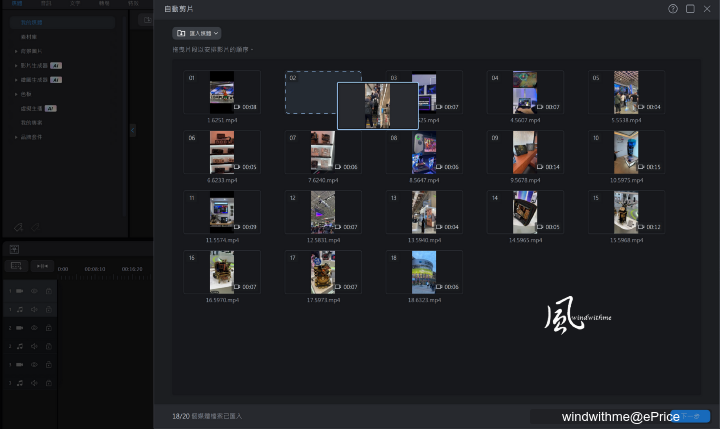Click the second tag icon under the media sidebar
The image size is (720, 429).
[x=35, y=227]
